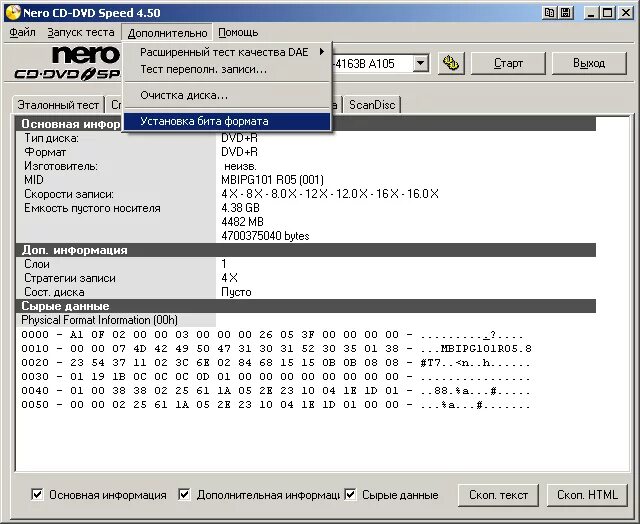Click the Скорости записи label
The height and width of the screenshot is (524, 640).
(69, 194)
